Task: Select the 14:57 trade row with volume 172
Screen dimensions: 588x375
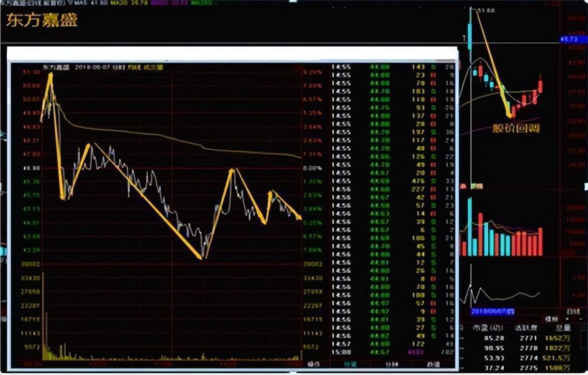Action: pyautogui.click(x=393, y=344)
